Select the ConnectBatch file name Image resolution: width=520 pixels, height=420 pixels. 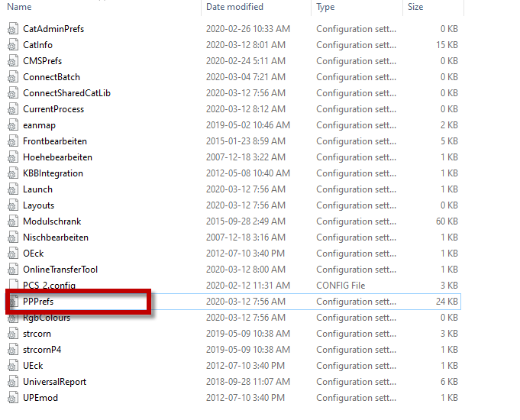pos(51,77)
